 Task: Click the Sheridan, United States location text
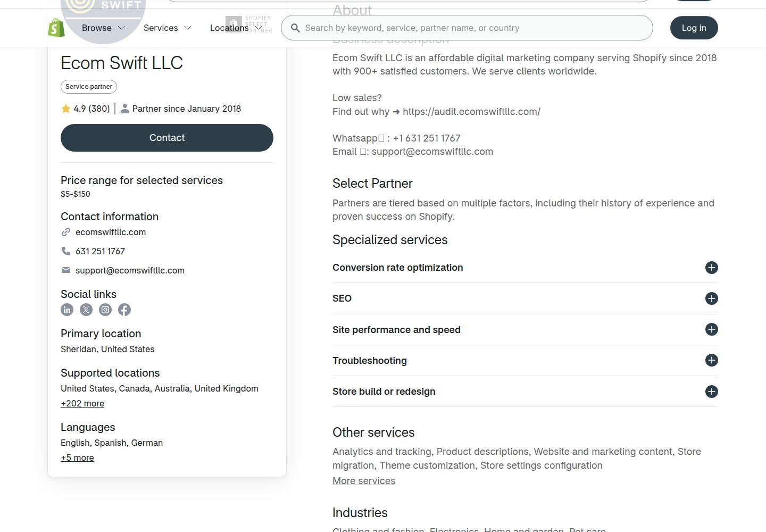coord(107,349)
